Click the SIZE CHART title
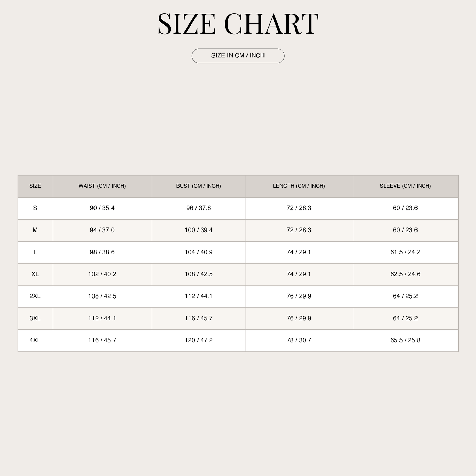 pos(238,24)
